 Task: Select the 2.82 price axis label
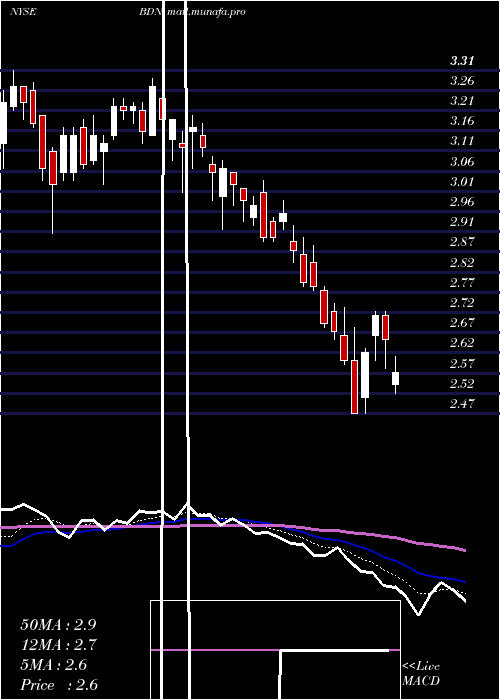coord(462,263)
